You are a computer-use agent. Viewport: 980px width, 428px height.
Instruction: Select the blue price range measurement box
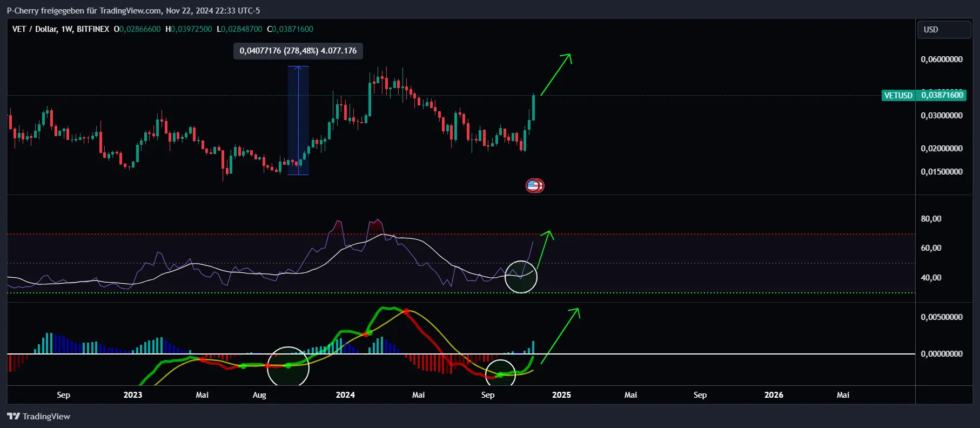coord(298,121)
